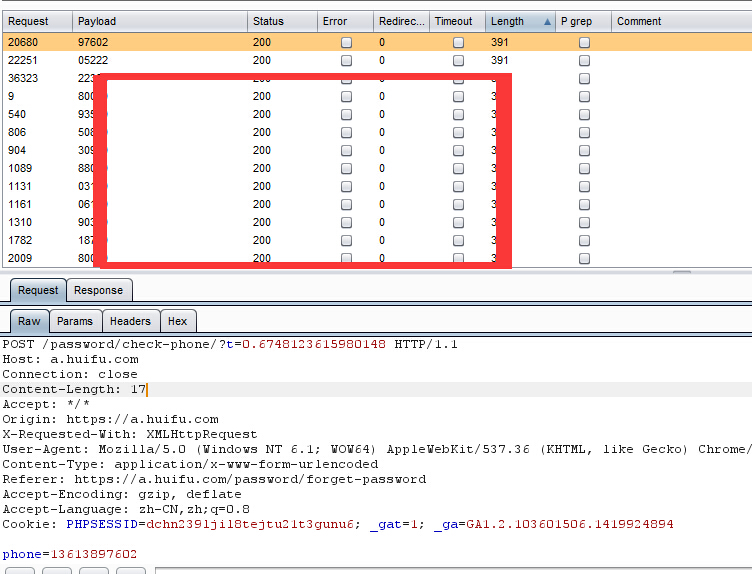
Task: Toggle Error checkbox for request 1782
Action: pos(346,241)
